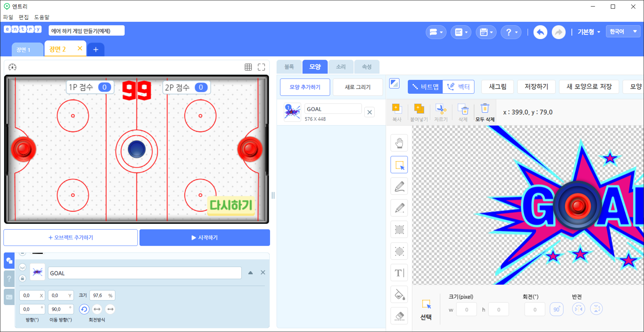This screenshot has height=332, width=644.
Task: Click 모양 추가하기 button
Action: [x=305, y=87]
